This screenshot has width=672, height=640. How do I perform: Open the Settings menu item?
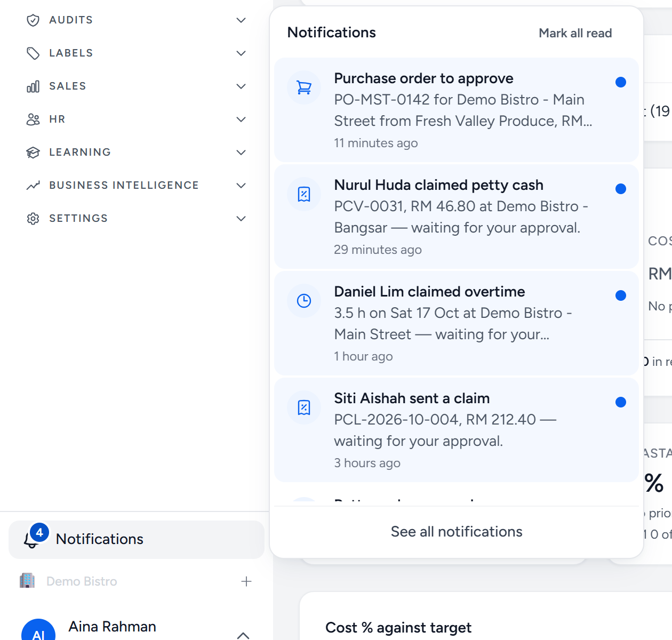137,219
